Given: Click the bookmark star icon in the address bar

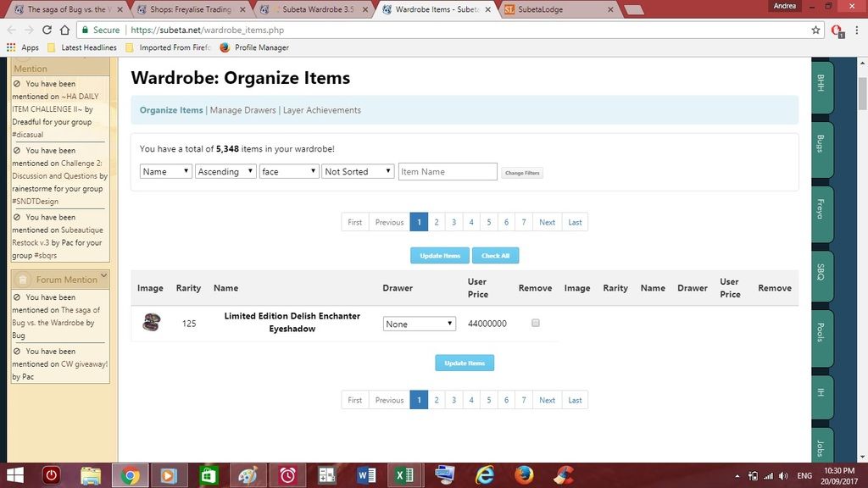Looking at the screenshot, I should 815,30.
